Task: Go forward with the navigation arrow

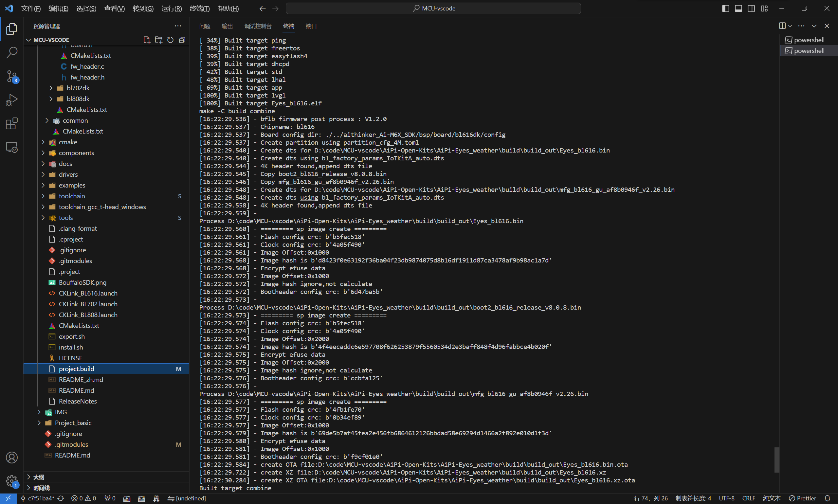Action: tap(276, 9)
